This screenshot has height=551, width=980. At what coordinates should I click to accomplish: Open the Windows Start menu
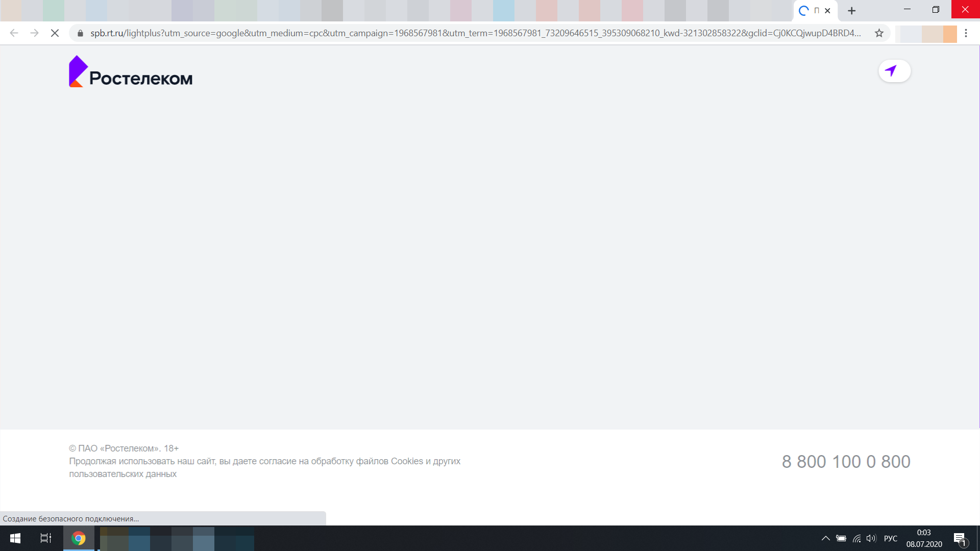point(15,538)
